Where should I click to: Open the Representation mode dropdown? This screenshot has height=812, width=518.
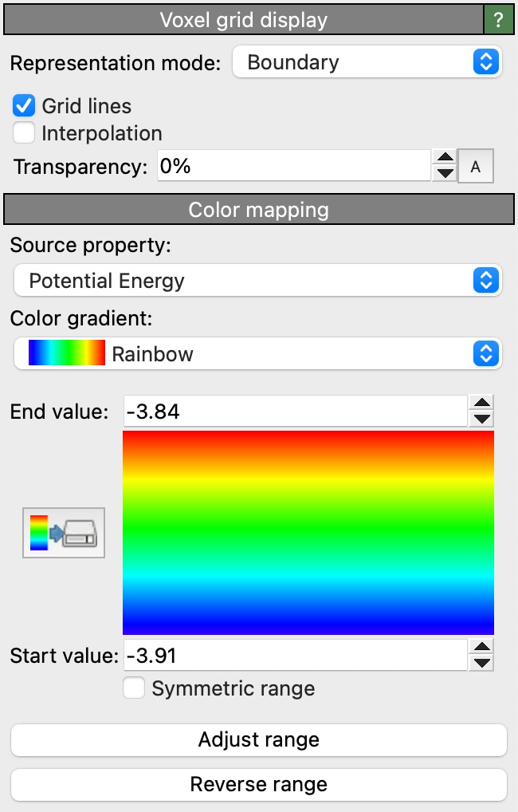(x=367, y=62)
